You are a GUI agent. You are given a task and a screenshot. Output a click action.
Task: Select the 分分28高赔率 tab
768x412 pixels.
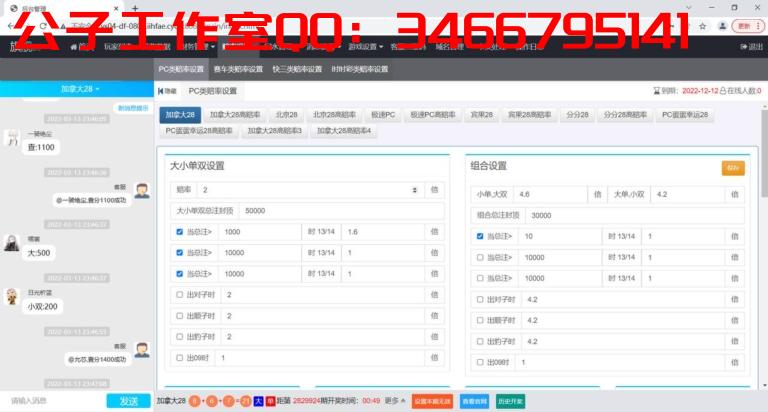[x=625, y=115]
